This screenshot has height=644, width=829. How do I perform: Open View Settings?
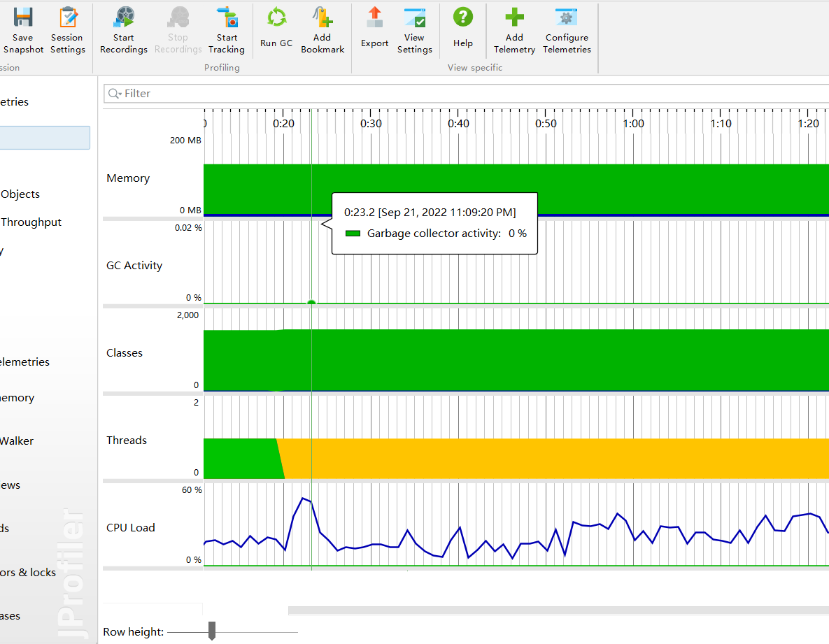coord(414,18)
